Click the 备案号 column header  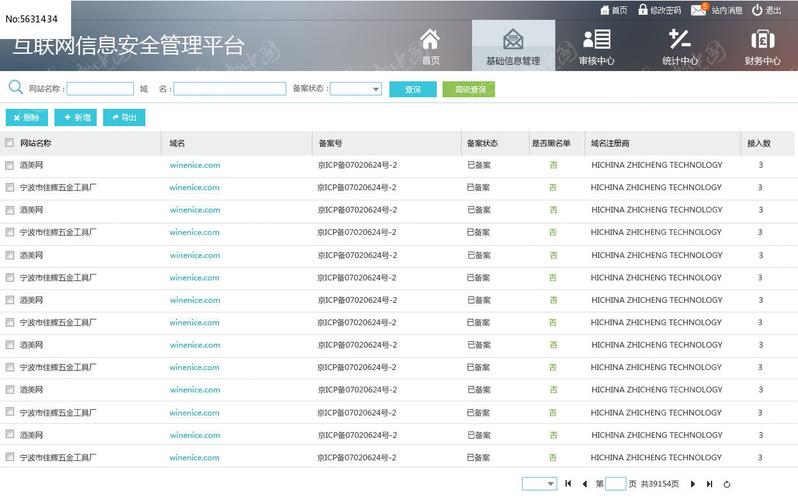coord(330,143)
